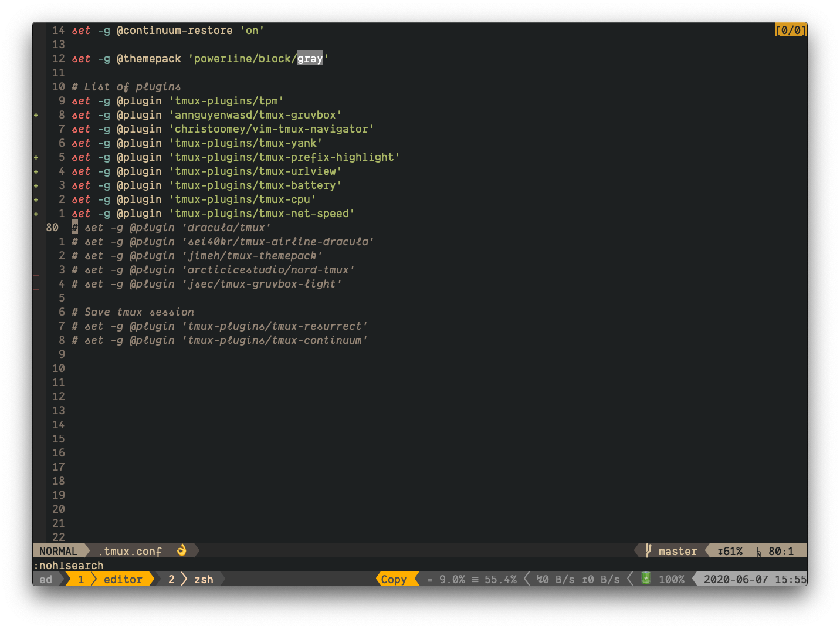Click the absolute line number 80
This screenshot has width=840, height=629.
pos(52,227)
